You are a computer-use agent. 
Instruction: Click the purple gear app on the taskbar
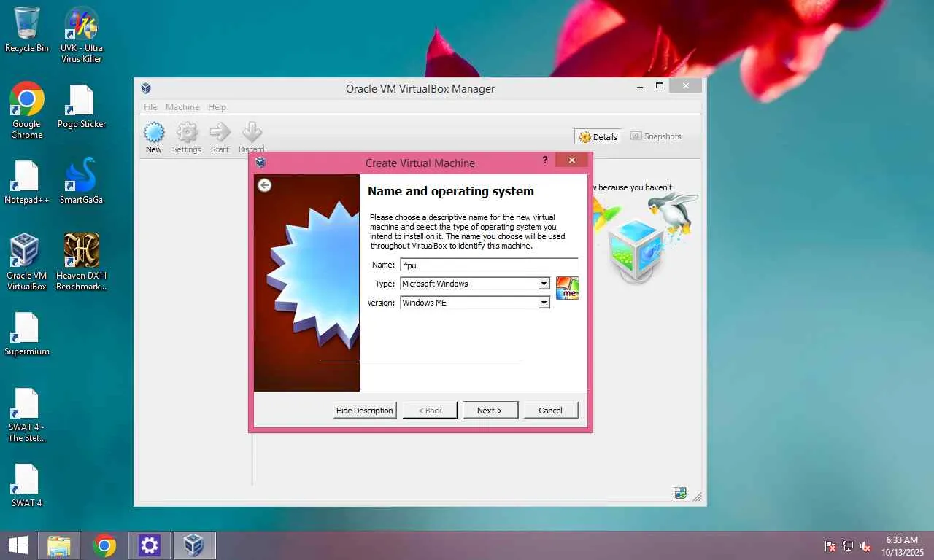tap(150, 545)
